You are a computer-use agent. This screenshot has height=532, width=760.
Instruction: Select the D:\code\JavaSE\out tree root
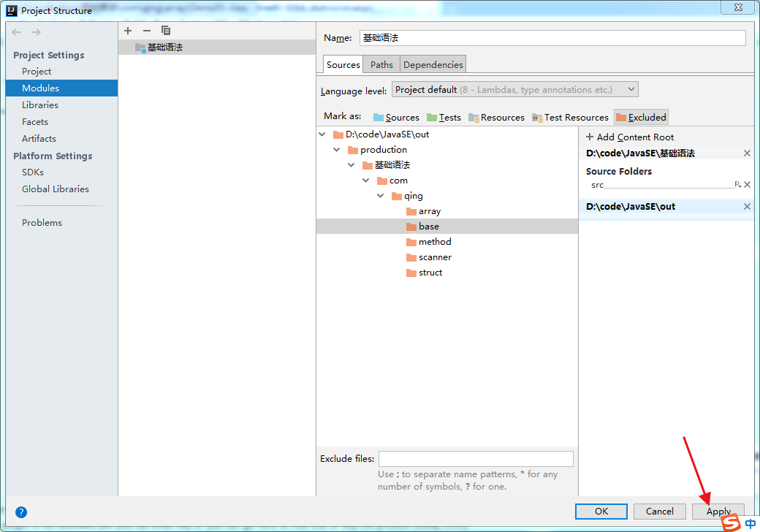click(x=387, y=134)
